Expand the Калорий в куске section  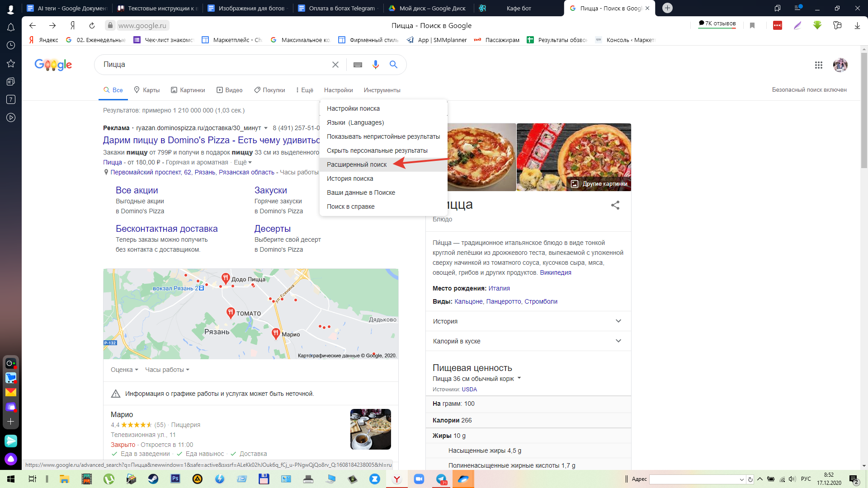(x=618, y=341)
